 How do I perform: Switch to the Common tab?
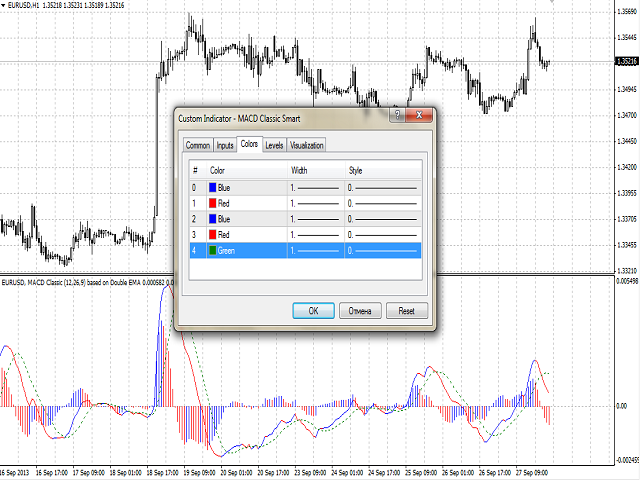pyautogui.click(x=198, y=145)
